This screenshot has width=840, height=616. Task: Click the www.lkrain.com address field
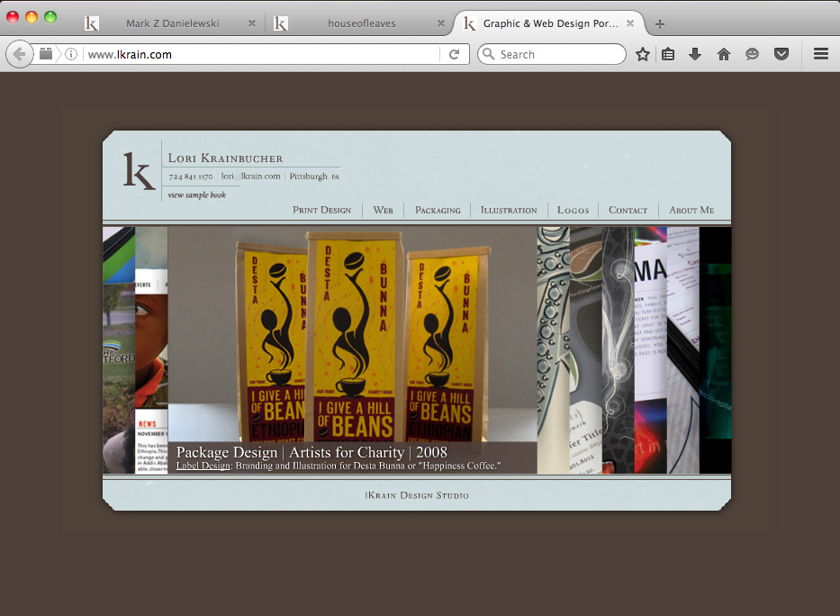pos(261,54)
